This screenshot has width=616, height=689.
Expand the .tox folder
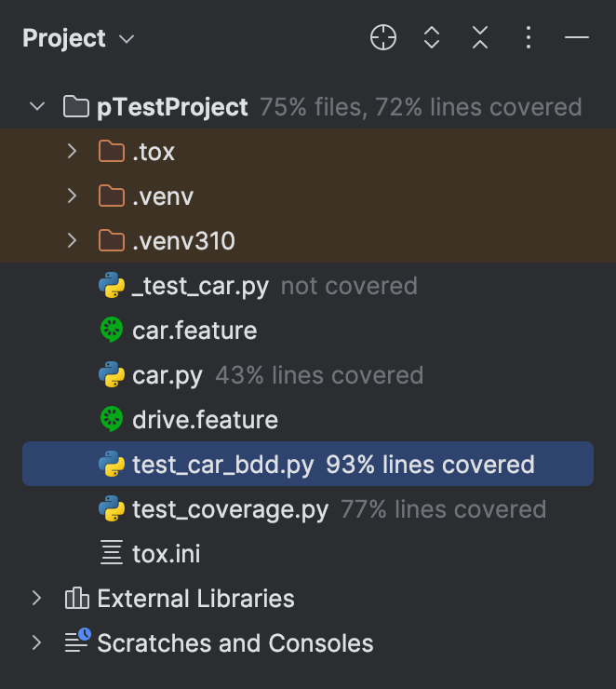tap(73, 152)
